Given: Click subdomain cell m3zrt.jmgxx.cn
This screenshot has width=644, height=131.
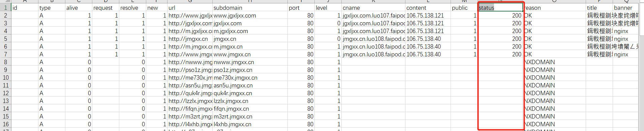Looking at the screenshot, I should (250, 116).
